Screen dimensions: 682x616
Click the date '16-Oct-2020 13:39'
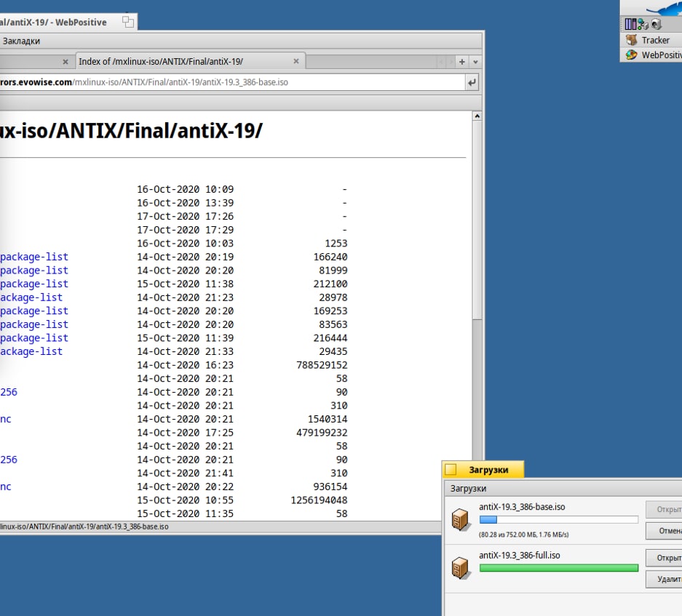tap(186, 203)
